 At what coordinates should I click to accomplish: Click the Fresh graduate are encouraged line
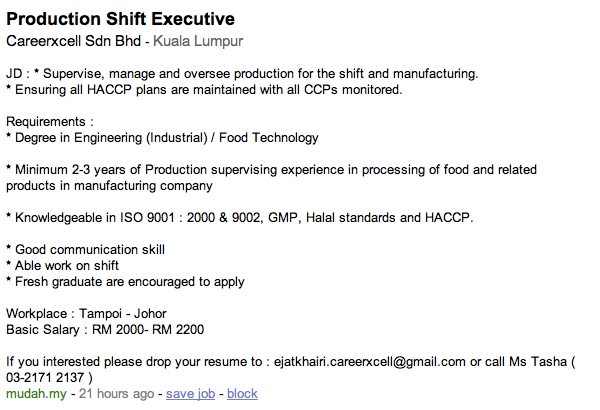point(125,282)
